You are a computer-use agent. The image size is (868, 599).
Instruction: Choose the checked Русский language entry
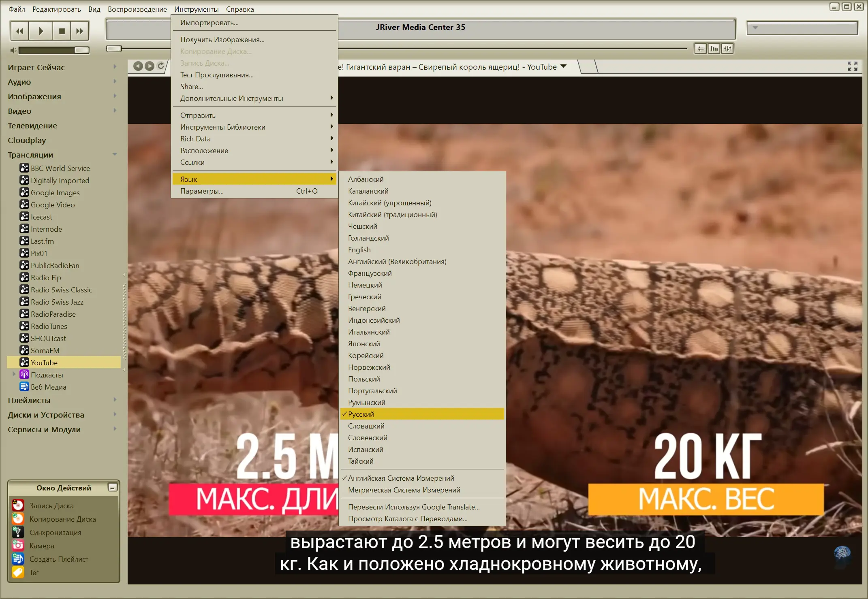(x=361, y=414)
